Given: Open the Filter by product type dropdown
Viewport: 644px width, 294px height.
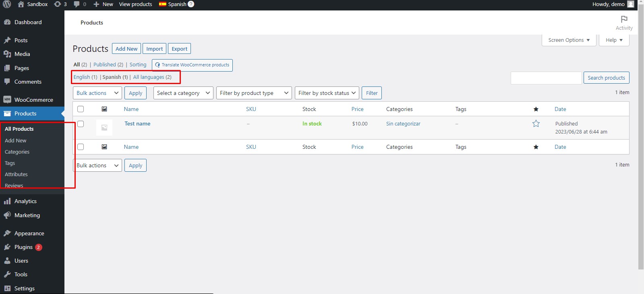Looking at the screenshot, I should 254,93.
